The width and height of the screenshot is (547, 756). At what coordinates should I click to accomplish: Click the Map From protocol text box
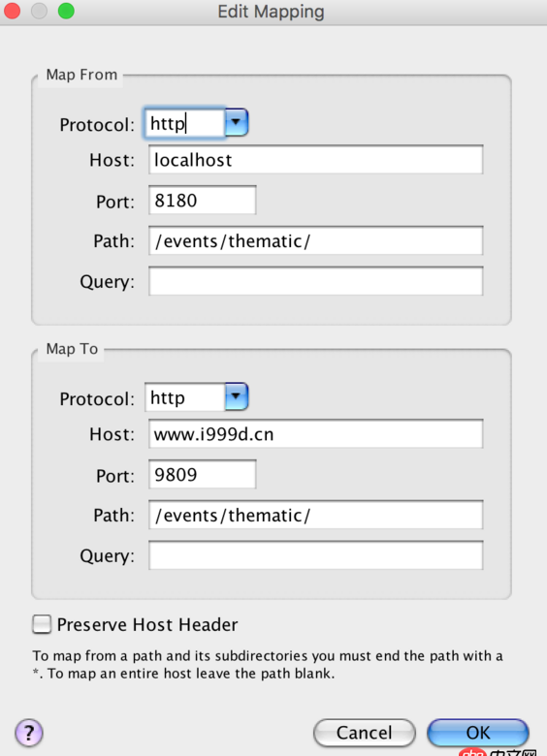pyautogui.click(x=184, y=123)
